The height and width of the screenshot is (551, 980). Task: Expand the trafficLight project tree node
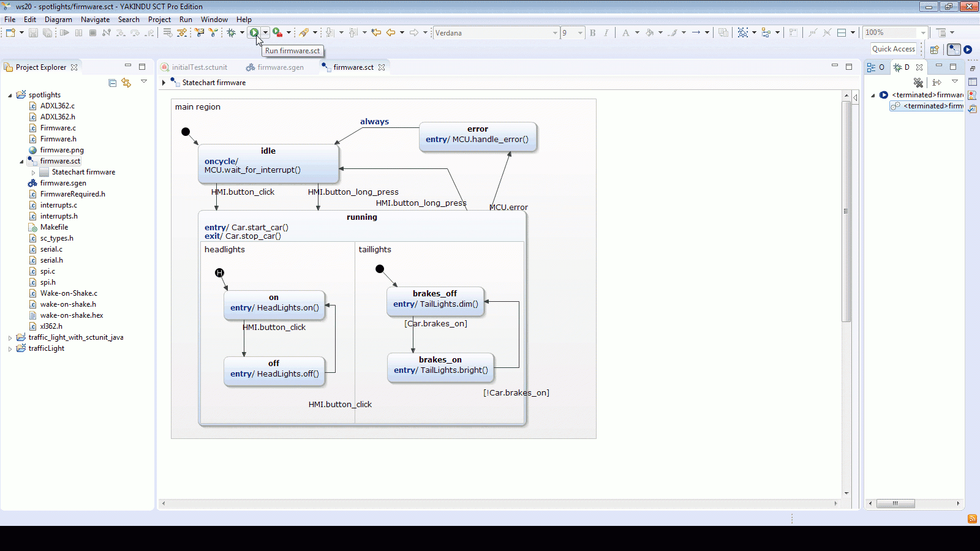click(10, 349)
